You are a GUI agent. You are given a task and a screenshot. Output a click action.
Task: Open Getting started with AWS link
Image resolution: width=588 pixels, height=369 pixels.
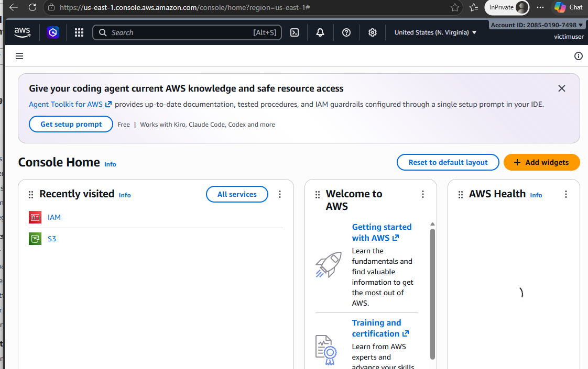click(382, 232)
